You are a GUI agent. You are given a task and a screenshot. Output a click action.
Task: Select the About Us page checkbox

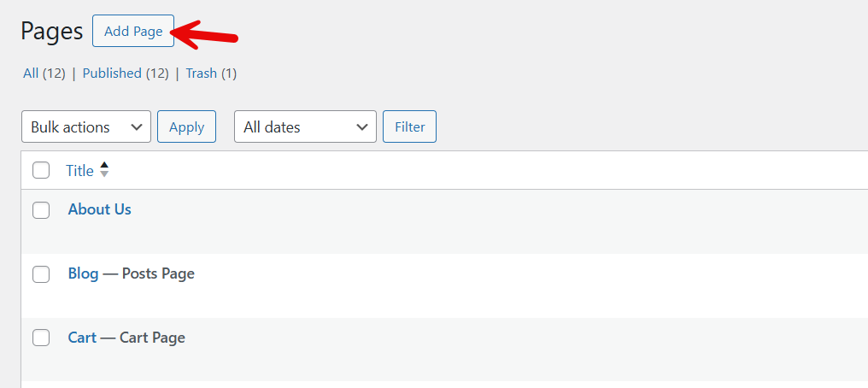pos(41,209)
